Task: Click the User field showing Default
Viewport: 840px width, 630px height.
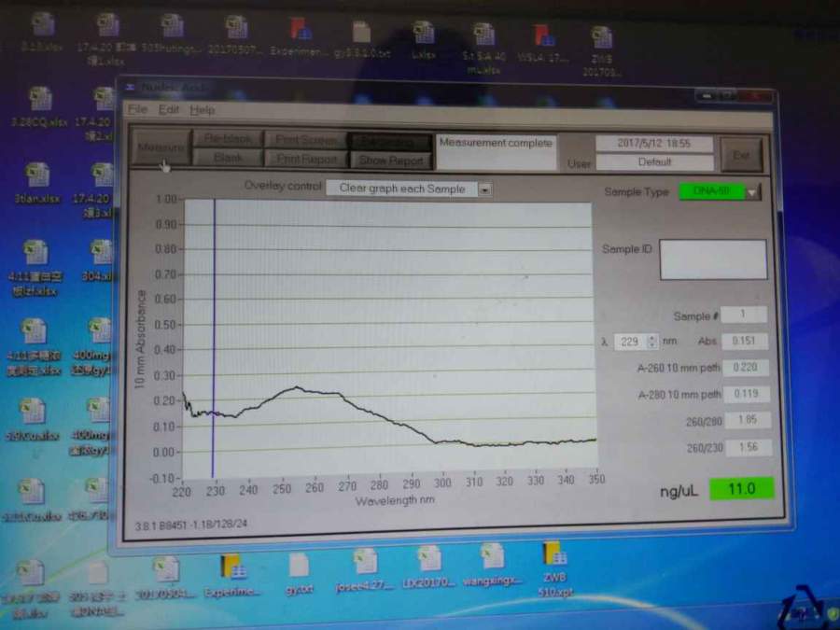Action: (x=654, y=162)
